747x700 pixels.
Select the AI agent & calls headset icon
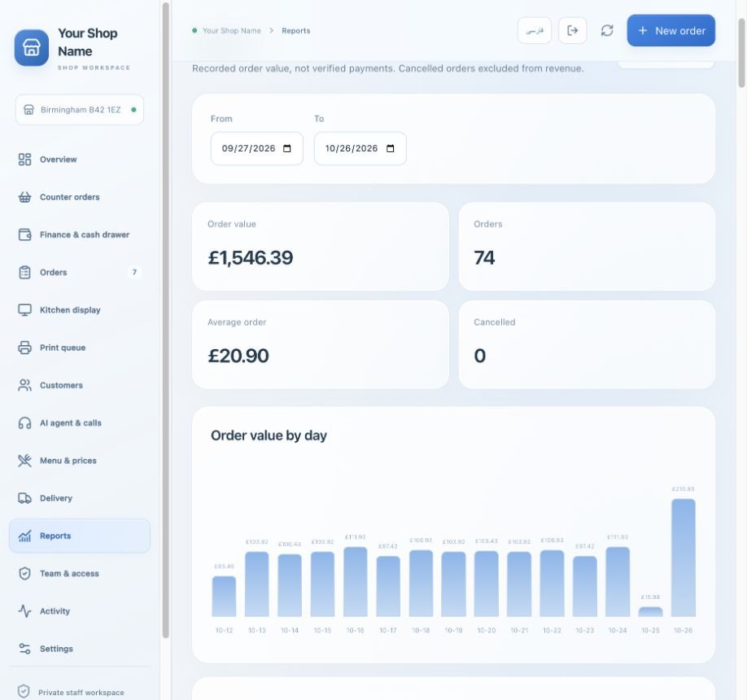[24, 422]
